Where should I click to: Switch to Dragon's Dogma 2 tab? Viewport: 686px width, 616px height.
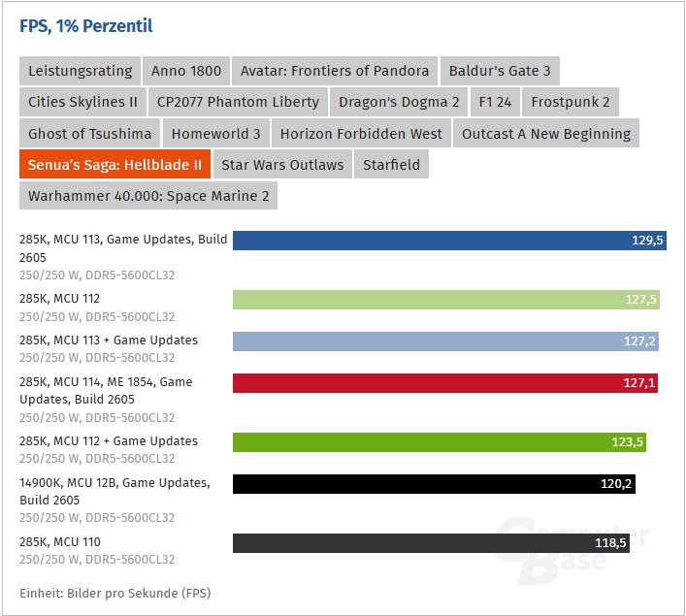[399, 102]
